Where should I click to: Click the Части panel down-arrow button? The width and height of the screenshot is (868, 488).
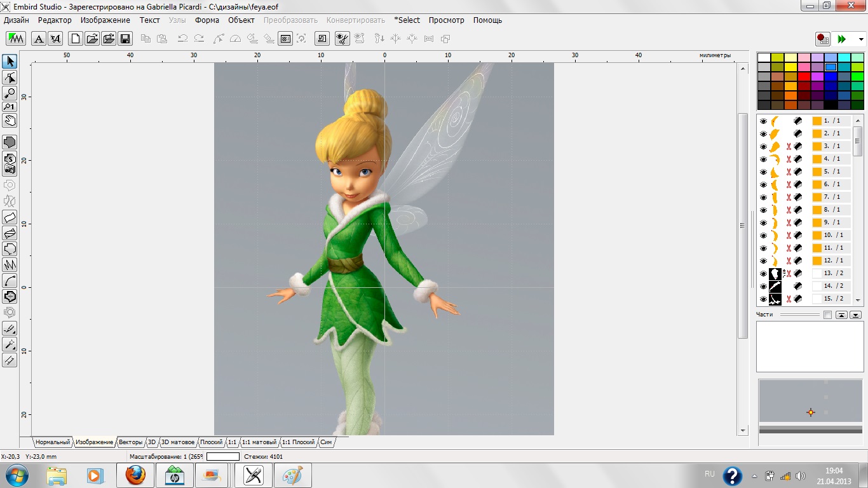[855, 315]
